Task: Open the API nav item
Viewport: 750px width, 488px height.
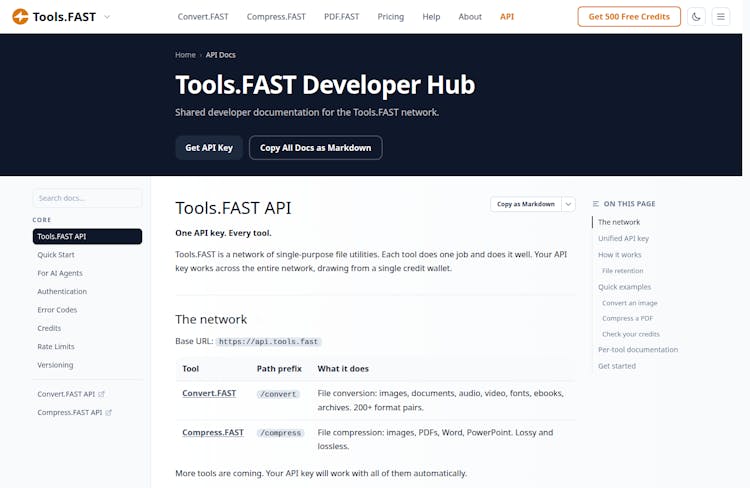Action: click(507, 17)
